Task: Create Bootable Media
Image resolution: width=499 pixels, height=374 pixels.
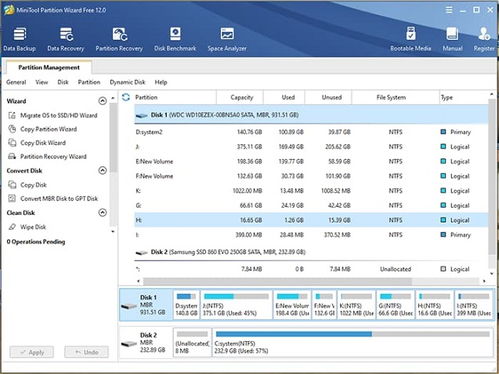Action: tap(411, 39)
